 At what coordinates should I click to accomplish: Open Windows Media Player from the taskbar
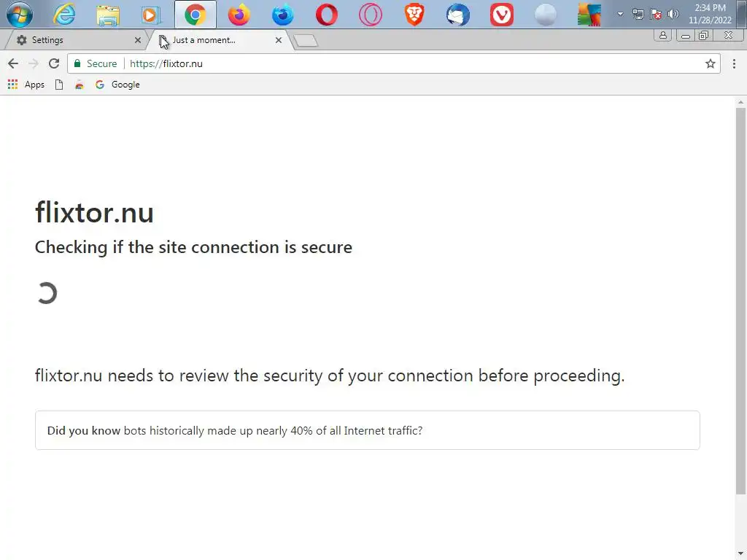(x=150, y=15)
